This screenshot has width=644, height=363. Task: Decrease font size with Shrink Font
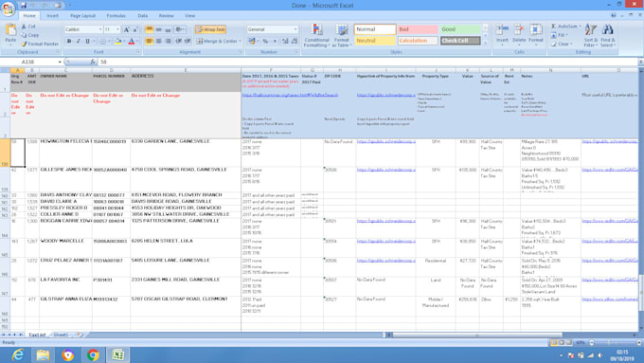click(x=135, y=29)
